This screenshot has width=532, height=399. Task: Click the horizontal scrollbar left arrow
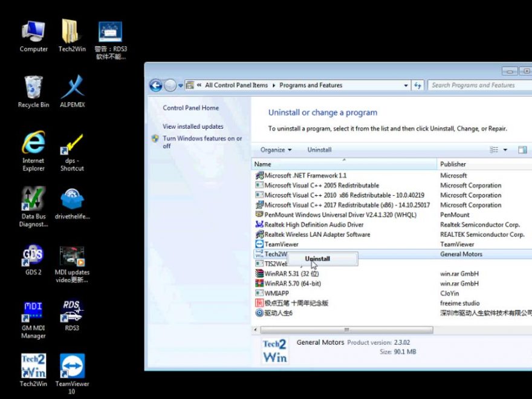click(256, 330)
